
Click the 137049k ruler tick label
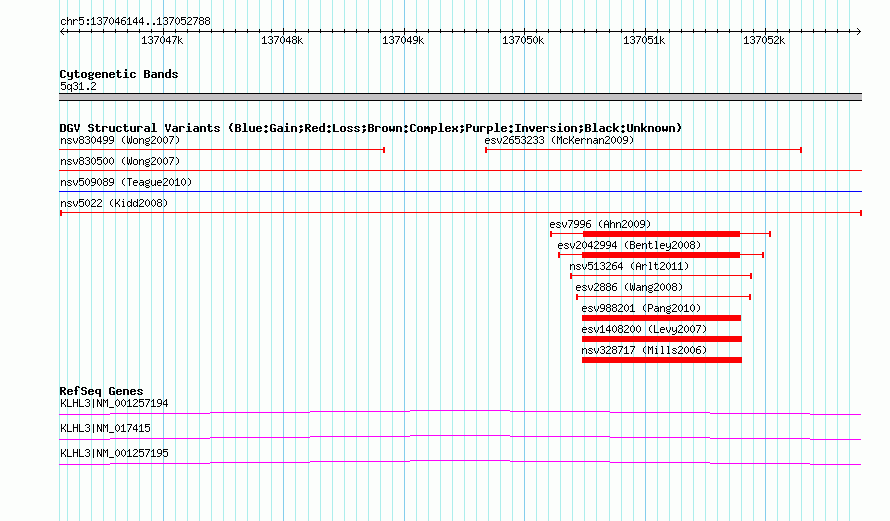[x=403, y=40]
